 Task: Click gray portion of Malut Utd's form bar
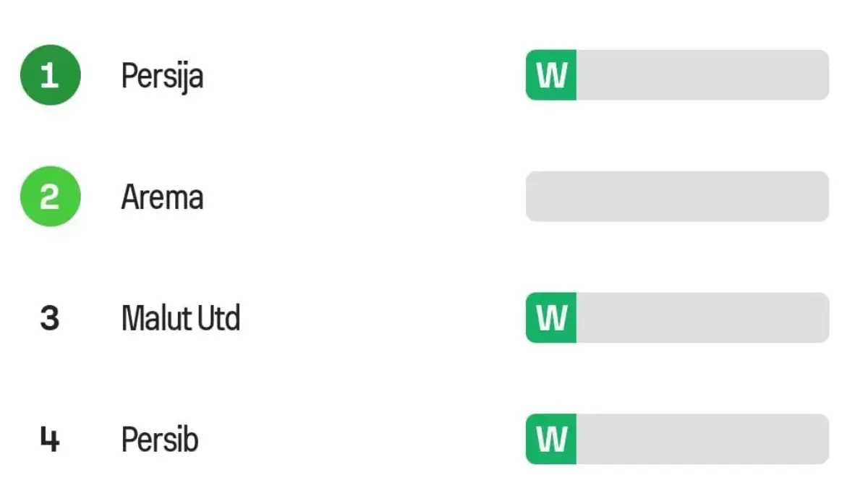click(x=702, y=318)
